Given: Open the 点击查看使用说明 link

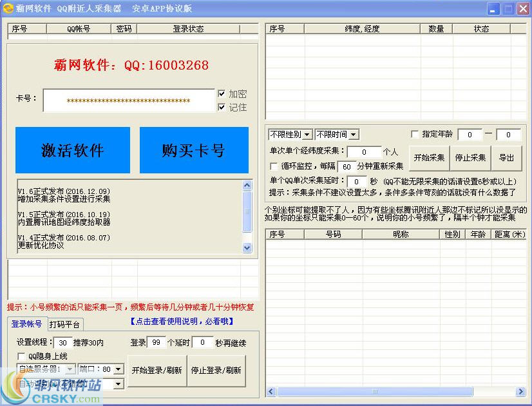Looking at the screenshot, I should tap(182, 321).
